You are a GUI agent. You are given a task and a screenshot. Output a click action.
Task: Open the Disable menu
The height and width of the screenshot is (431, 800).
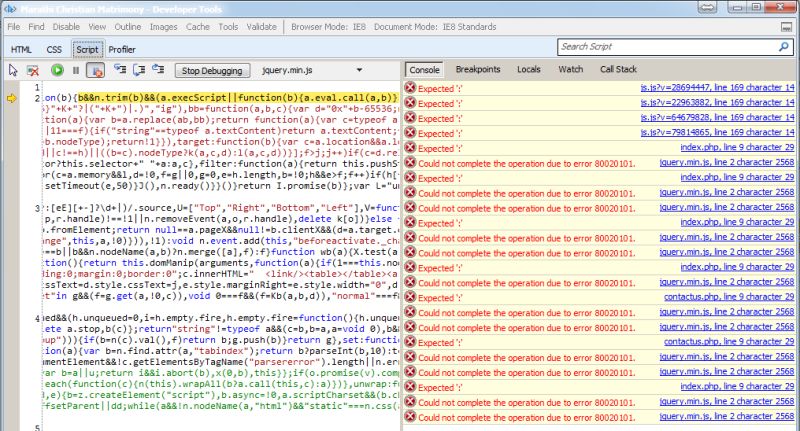coord(66,27)
